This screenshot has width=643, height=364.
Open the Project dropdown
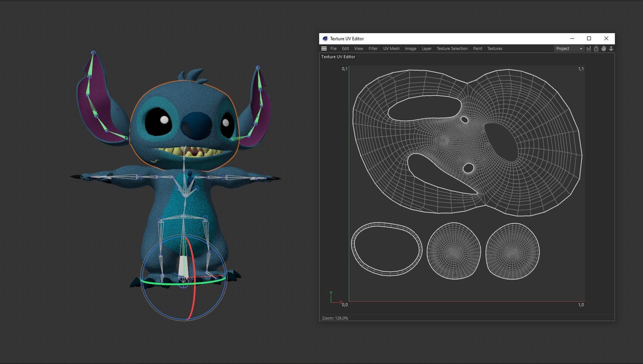569,49
